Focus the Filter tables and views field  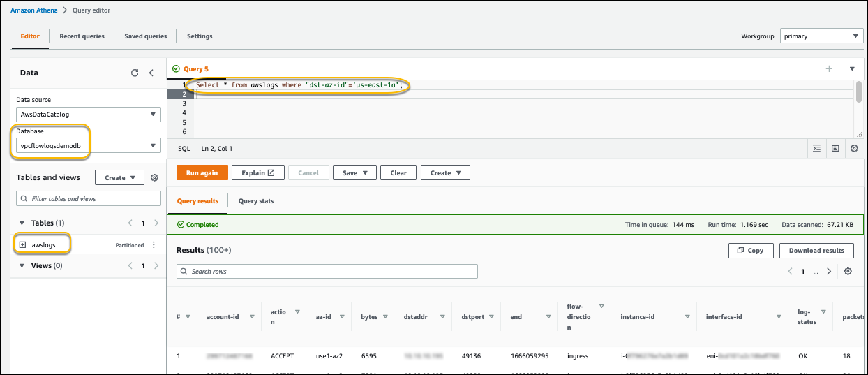[x=89, y=199]
